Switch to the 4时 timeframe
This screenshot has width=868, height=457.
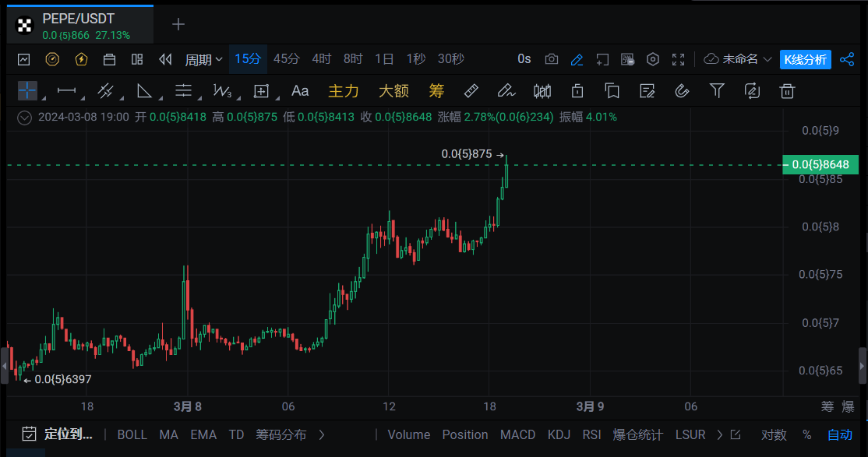[321, 59]
